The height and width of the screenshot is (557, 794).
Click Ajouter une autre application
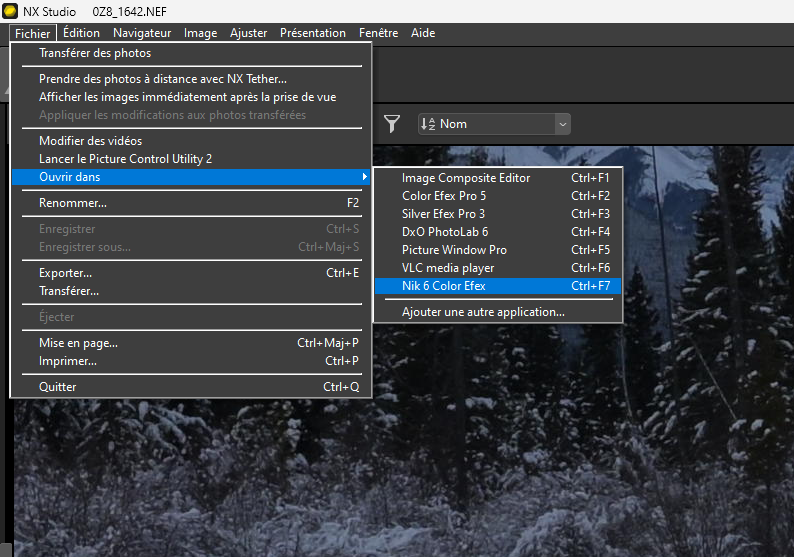coord(483,312)
